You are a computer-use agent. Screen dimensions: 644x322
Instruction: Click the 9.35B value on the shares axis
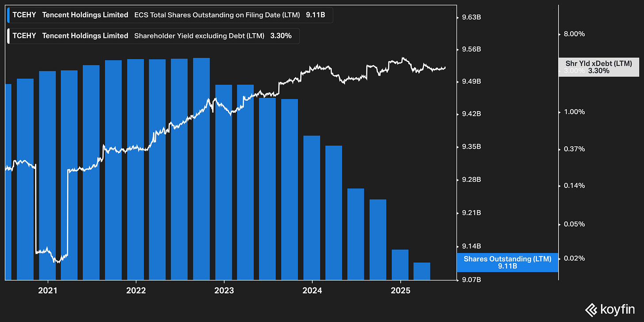tap(471, 147)
